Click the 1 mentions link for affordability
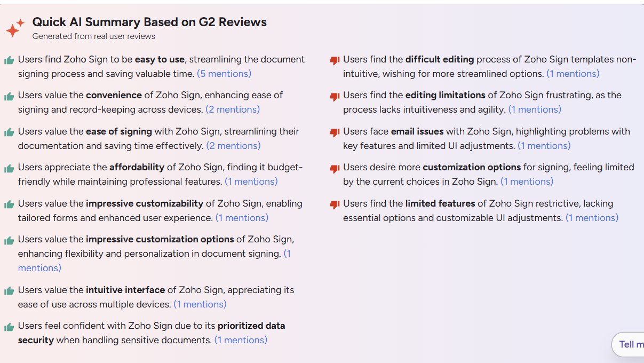 tap(251, 181)
